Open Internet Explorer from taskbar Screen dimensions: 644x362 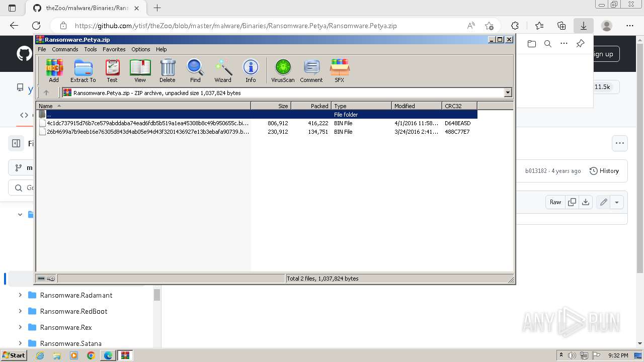tap(40, 355)
